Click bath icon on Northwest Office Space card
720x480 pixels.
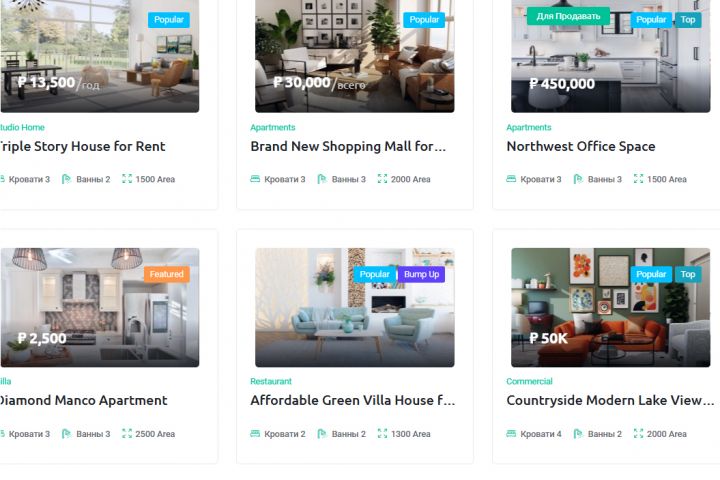click(578, 179)
